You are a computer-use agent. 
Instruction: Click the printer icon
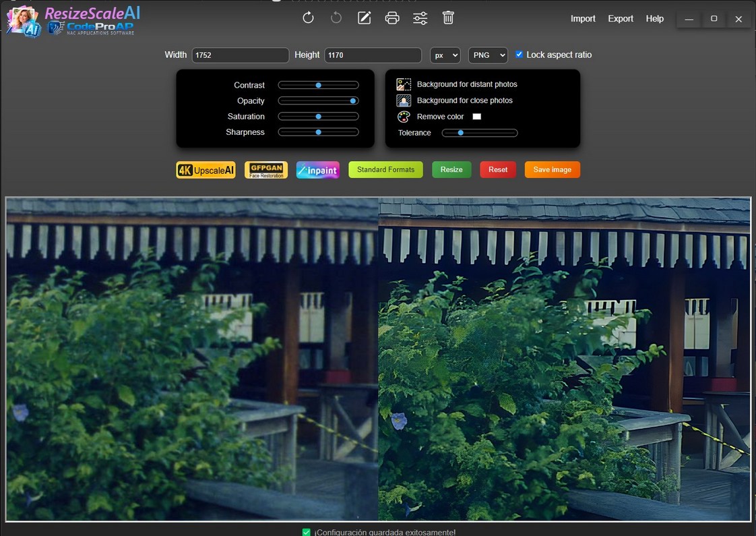[x=392, y=18]
